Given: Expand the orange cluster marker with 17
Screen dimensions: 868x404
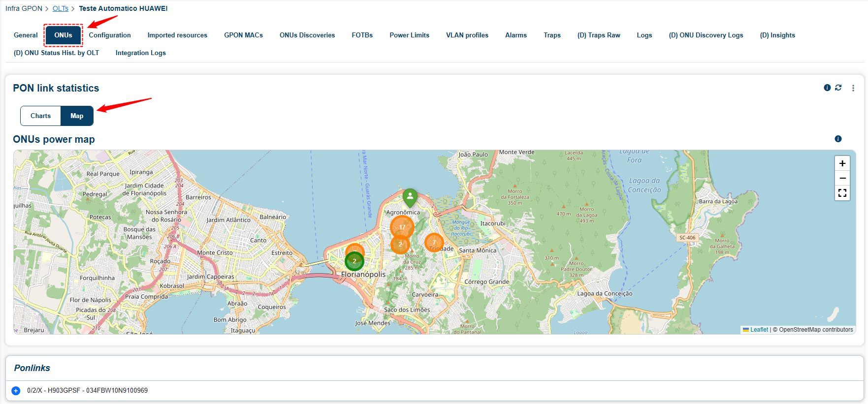Looking at the screenshot, I should point(402,227).
